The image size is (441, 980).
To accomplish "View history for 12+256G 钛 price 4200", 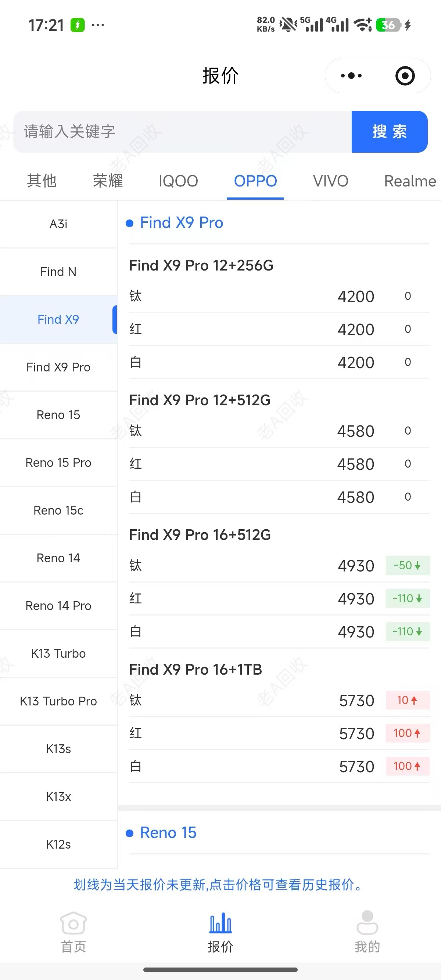I will (356, 296).
